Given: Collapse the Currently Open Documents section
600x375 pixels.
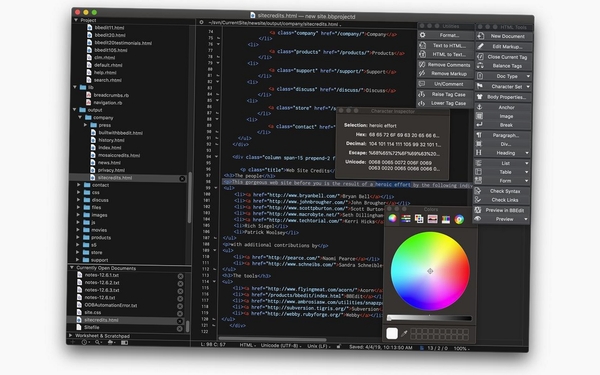Looking at the screenshot, I should [x=71, y=267].
